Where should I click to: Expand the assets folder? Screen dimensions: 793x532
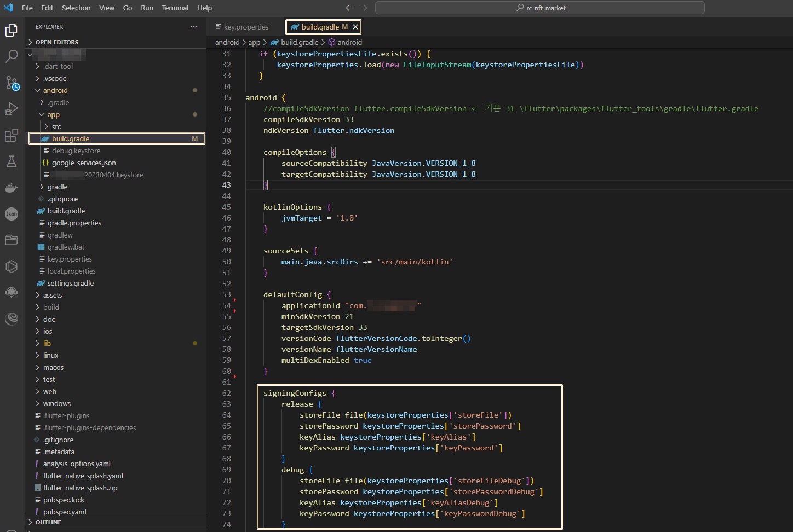pyautogui.click(x=53, y=295)
